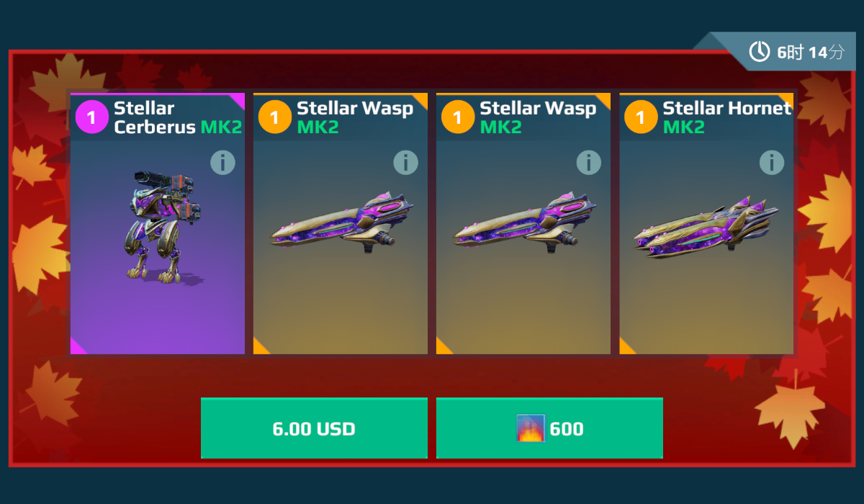Click the purple quantity badge on Cerberus

coord(91,117)
